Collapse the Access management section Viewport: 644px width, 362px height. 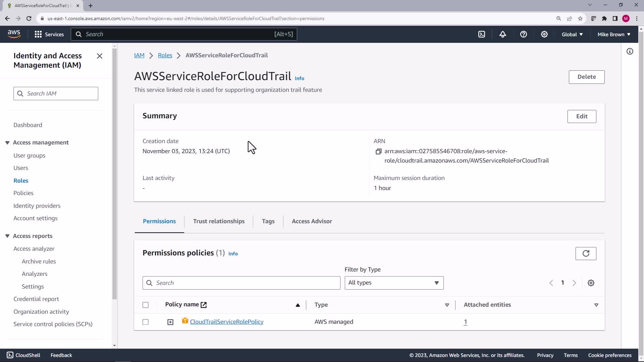(x=7, y=142)
